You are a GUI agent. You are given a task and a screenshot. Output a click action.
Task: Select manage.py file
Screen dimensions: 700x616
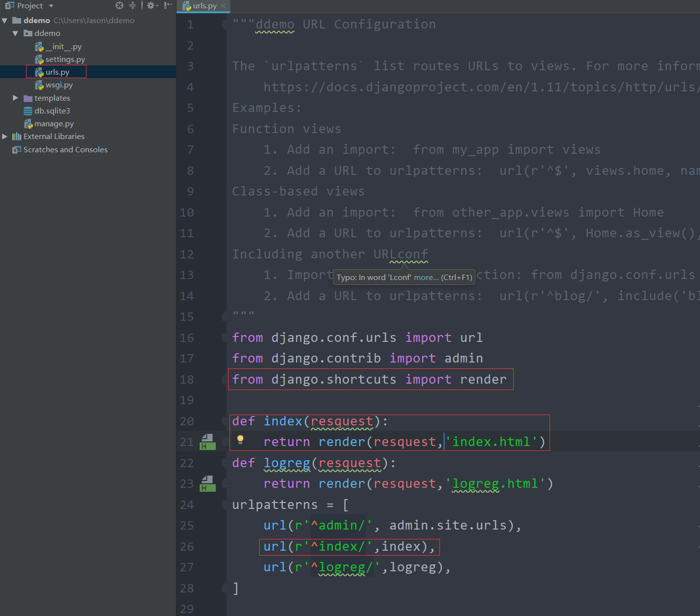[x=49, y=124]
